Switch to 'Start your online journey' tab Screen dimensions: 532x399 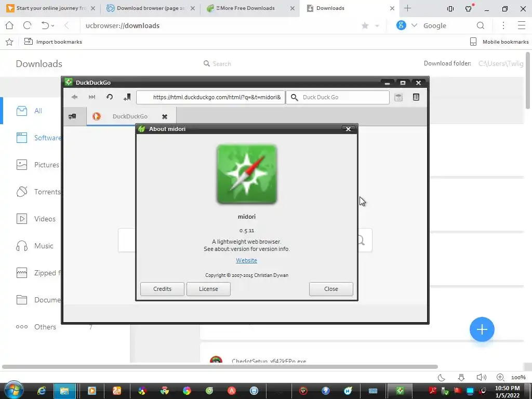[50, 8]
